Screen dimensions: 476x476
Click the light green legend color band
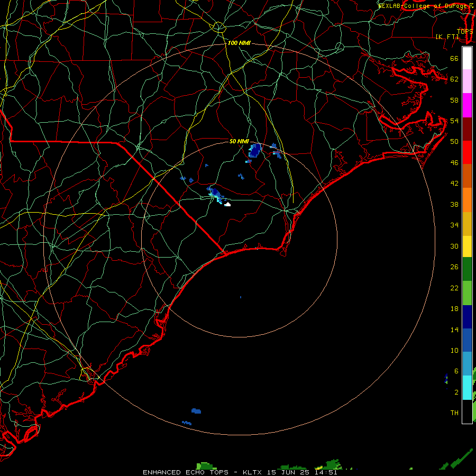click(x=467, y=292)
